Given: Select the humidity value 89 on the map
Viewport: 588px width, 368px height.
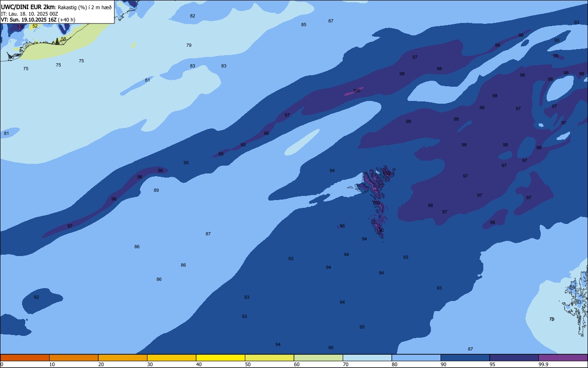Looking at the screenshot, I should click(156, 190).
